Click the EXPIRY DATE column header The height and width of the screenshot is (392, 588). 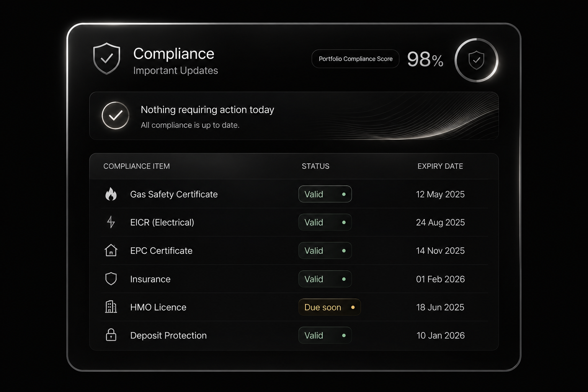pos(440,166)
